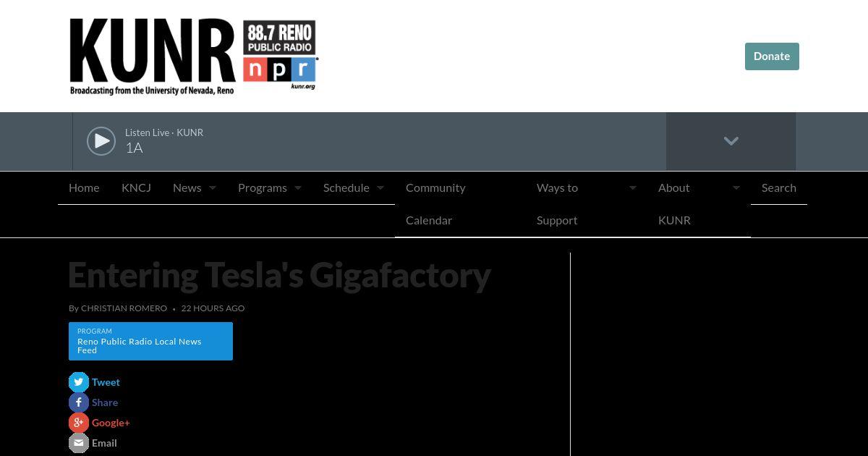Open Reno Public Radio Local News Feed program
Image resolution: width=868 pixels, height=456 pixels.
(150, 341)
